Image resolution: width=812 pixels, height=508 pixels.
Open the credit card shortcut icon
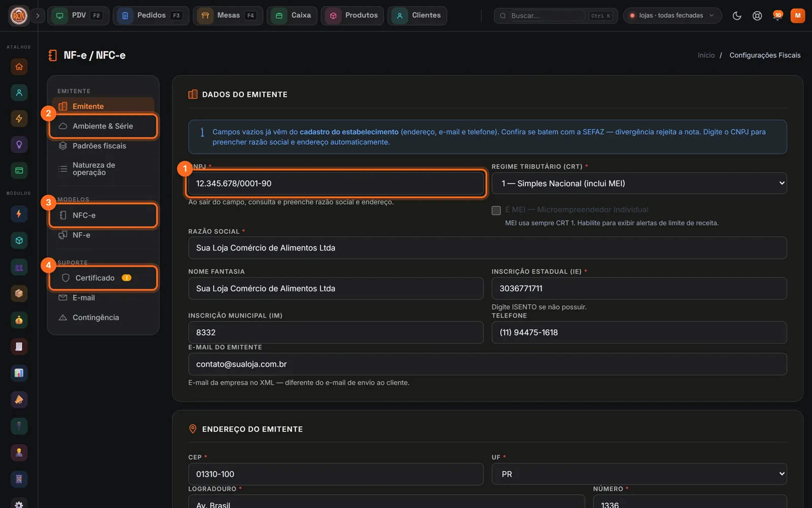pyautogui.click(x=19, y=170)
